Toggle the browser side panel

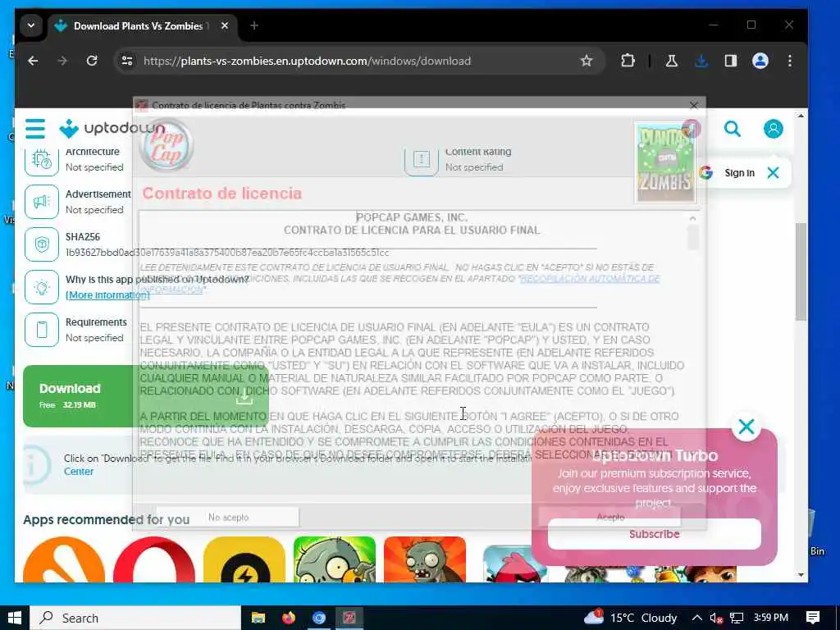click(x=731, y=61)
